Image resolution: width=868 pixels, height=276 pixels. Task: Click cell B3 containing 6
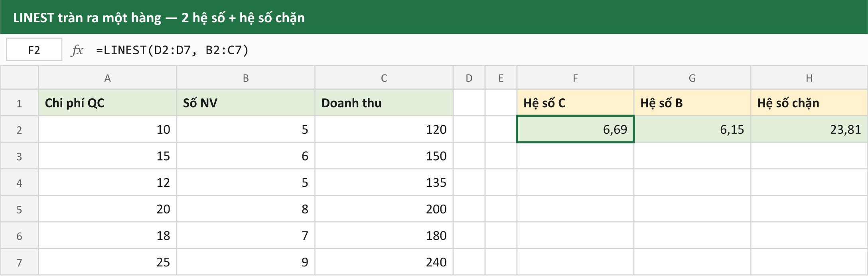(x=246, y=156)
